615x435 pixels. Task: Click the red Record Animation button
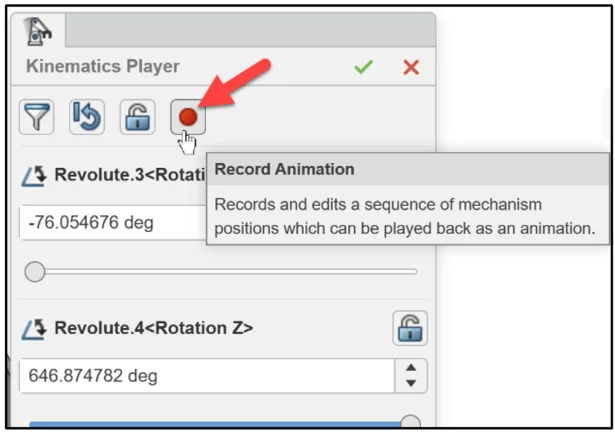187,117
